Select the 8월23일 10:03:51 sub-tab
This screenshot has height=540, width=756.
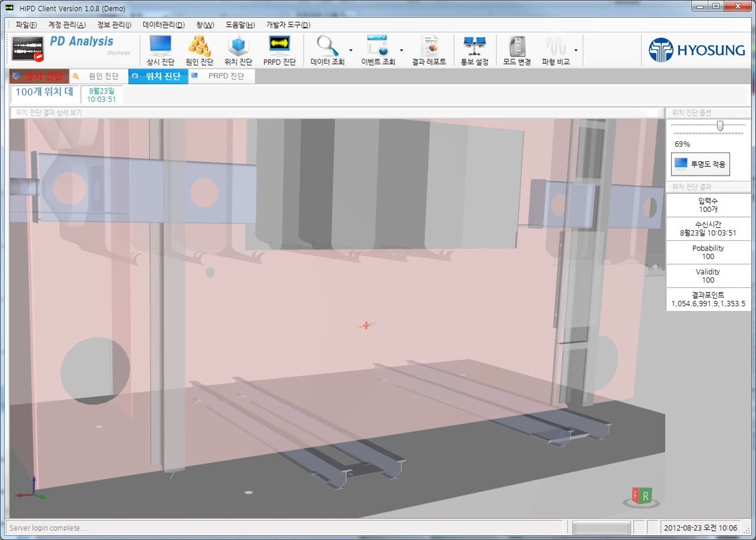102,95
